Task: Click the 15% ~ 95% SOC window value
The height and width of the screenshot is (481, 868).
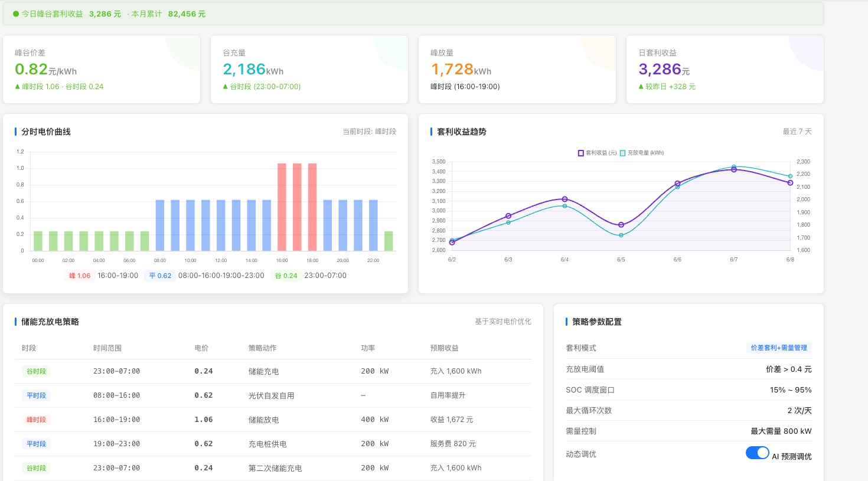Action: coord(791,390)
